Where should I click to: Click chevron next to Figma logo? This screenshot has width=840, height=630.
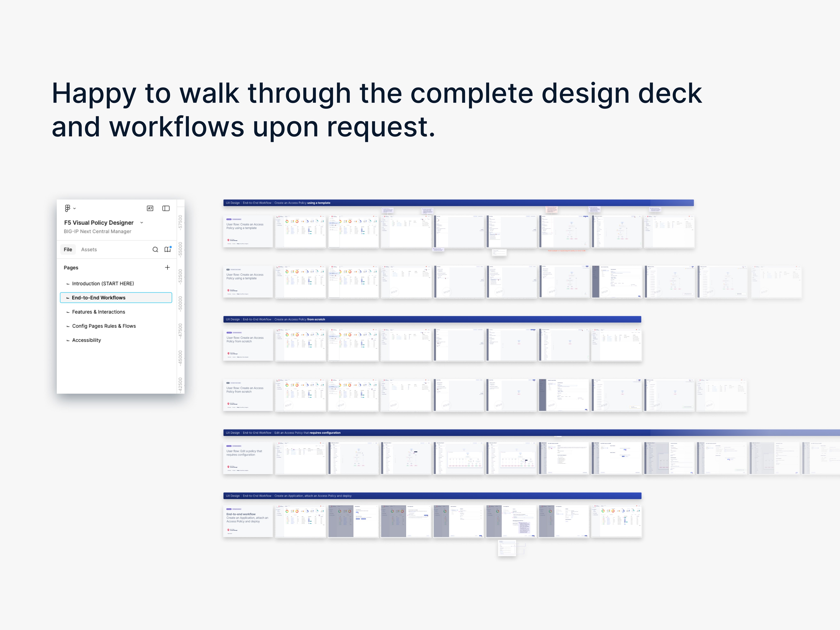pyautogui.click(x=74, y=209)
